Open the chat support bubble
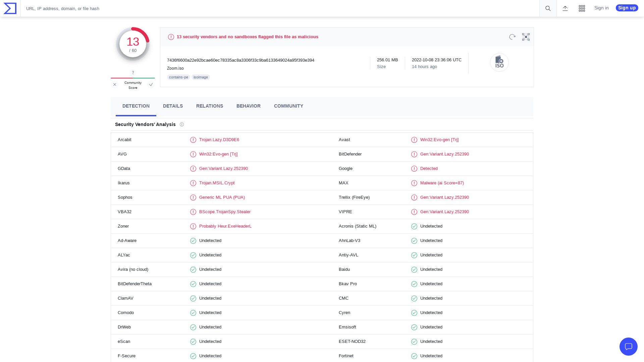The width and height of the screenshot is (644, 362). 629,347
